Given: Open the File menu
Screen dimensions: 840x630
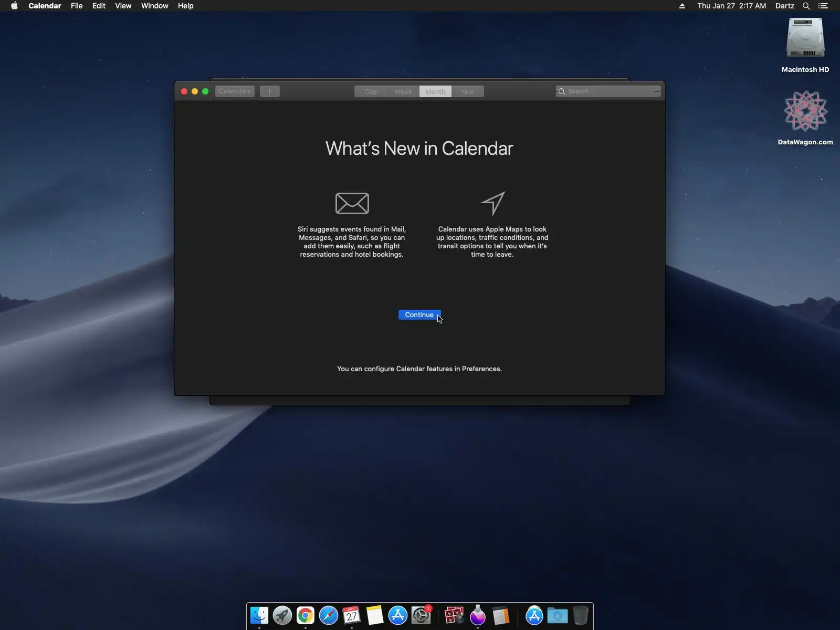Looking at the screenshot, I should tap(77, 6).
